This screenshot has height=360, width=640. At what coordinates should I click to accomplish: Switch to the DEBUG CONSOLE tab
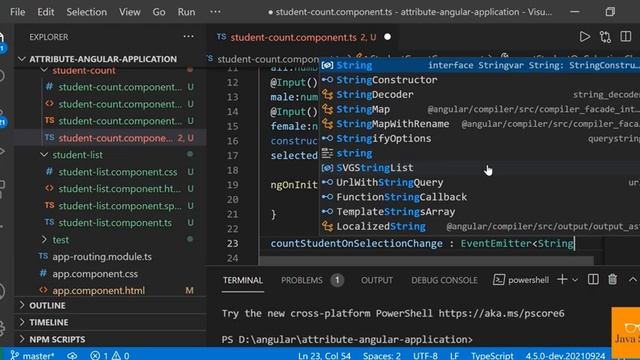click(444, 280)
